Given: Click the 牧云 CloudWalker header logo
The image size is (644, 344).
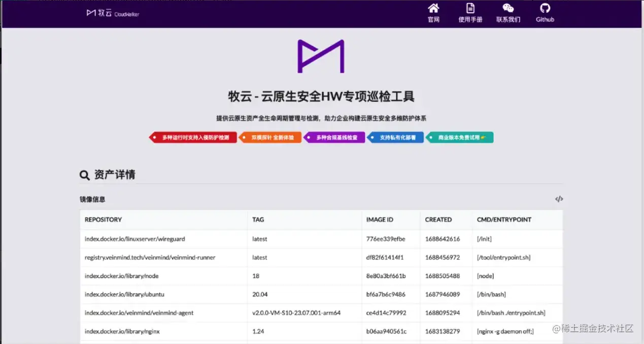Looking at the screenshot, I should [x=113, y=13].
